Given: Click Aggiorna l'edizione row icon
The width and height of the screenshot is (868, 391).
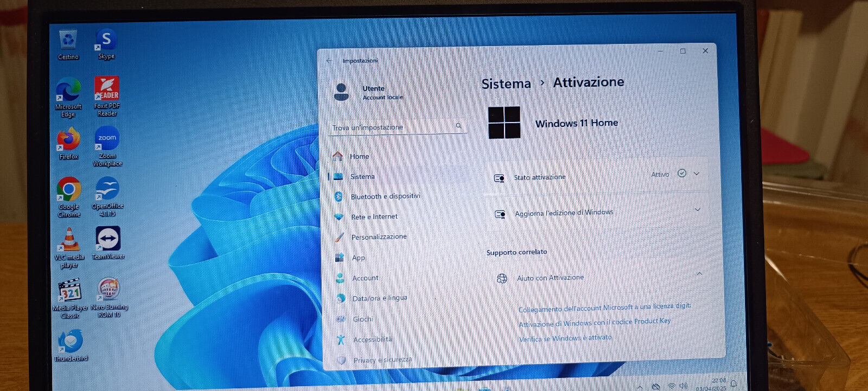Looking at the screenshot, I should click(500, 214).
